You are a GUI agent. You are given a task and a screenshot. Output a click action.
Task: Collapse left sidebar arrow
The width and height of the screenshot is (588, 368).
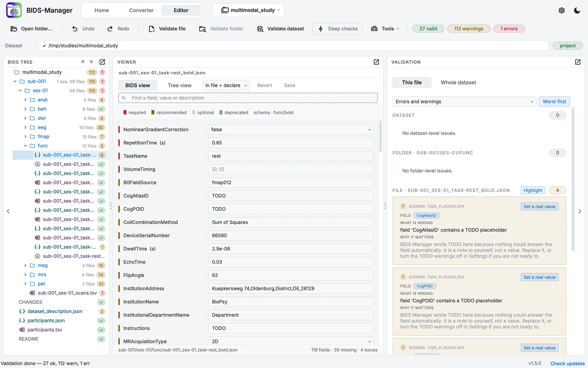(x=8, y=211)
